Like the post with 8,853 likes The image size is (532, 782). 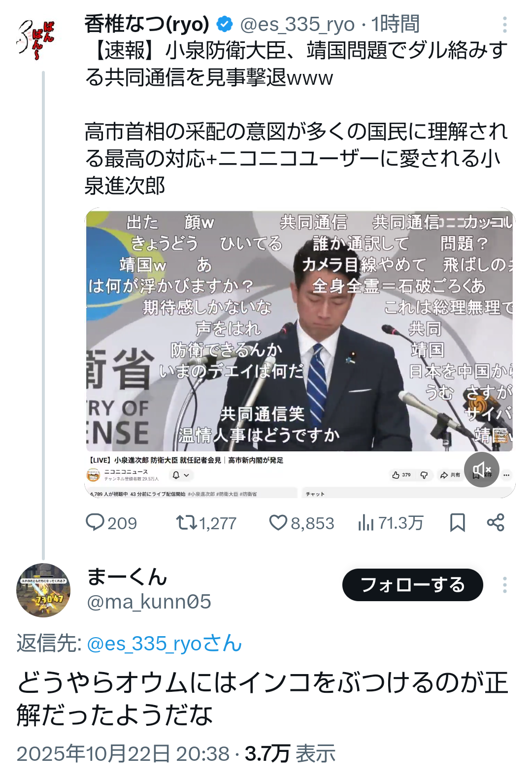point(278,522)
